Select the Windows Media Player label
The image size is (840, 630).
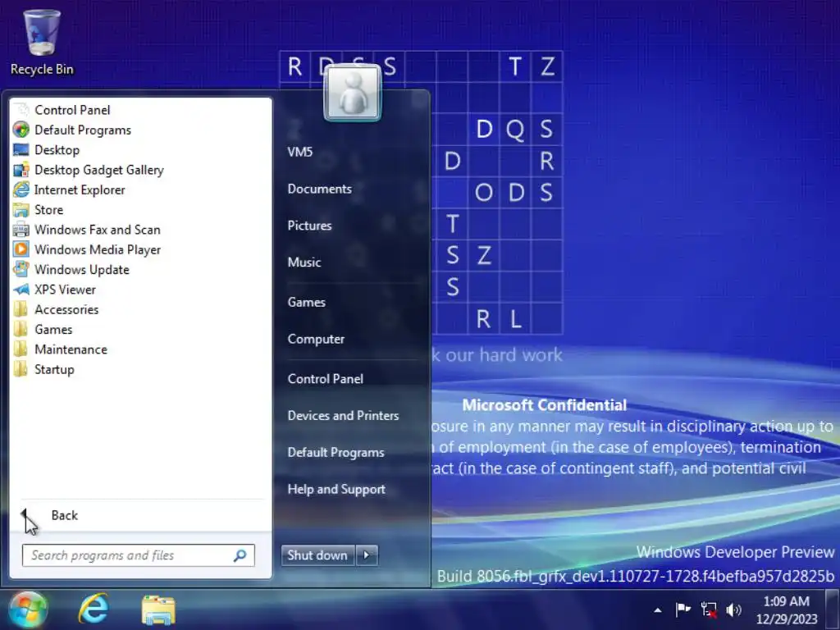(98, 249)
